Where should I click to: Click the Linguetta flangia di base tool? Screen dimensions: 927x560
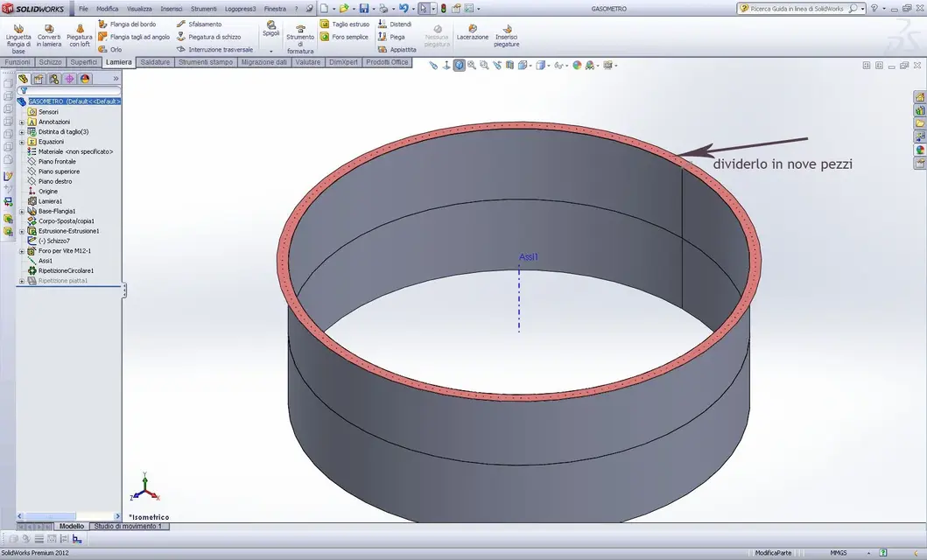pos(18,39)
